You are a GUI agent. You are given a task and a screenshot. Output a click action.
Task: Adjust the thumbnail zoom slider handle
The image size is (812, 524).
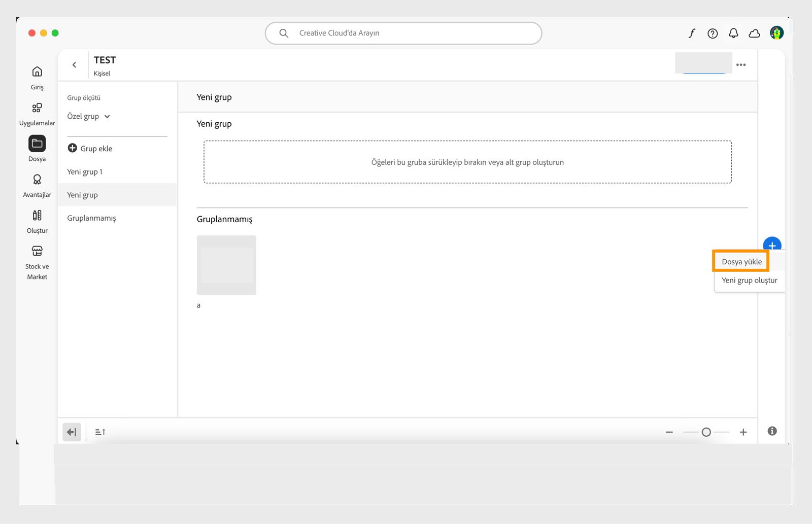706,432
